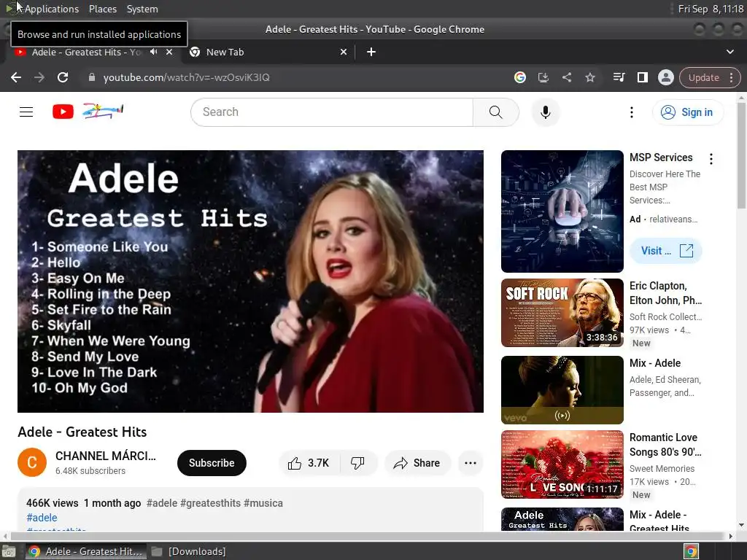Open YouTube settings three-dot menu
This screenshot has width=747, height=560.
point(631,112)
